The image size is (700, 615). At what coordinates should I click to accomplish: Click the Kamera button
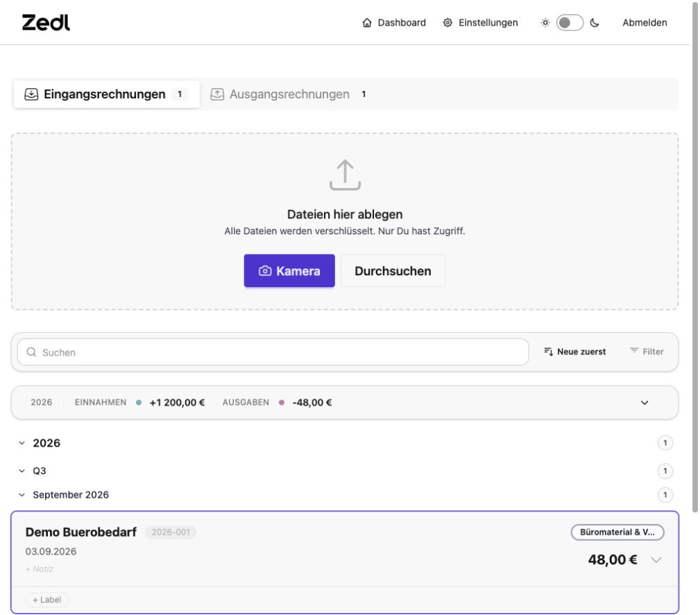pyautogui.click(x=289, y=270)
